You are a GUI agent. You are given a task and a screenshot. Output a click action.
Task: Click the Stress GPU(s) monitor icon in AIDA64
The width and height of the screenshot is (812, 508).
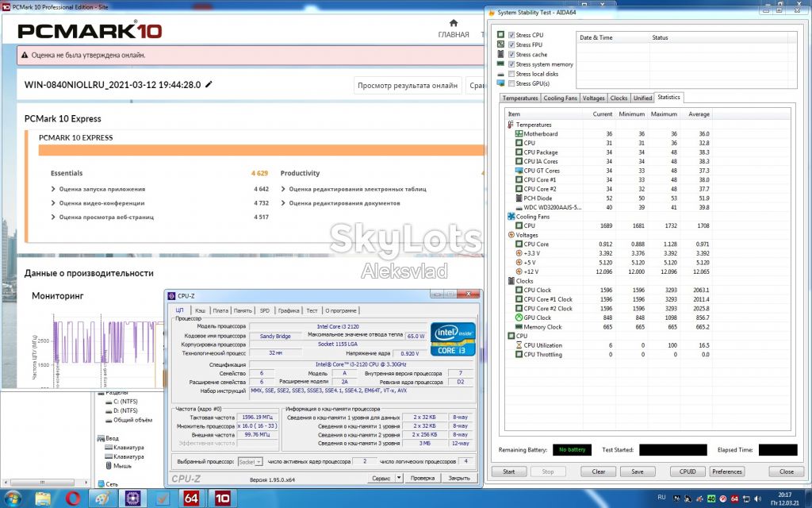501,83
